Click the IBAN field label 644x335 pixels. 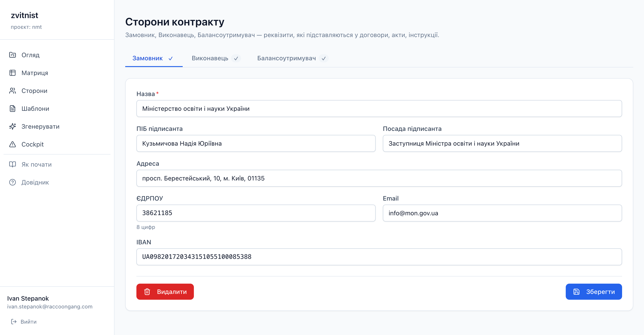pyautogui.click(x=144, y=242)
